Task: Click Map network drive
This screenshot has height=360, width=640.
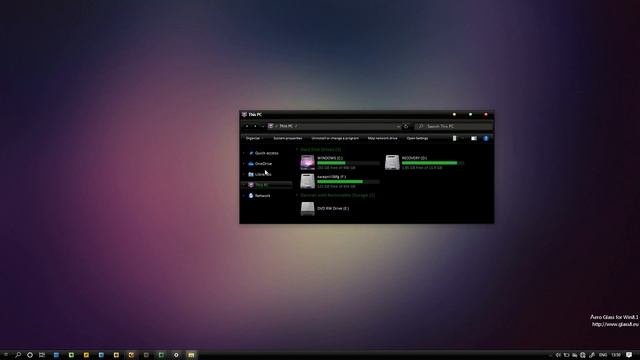Action: point(382,138)
